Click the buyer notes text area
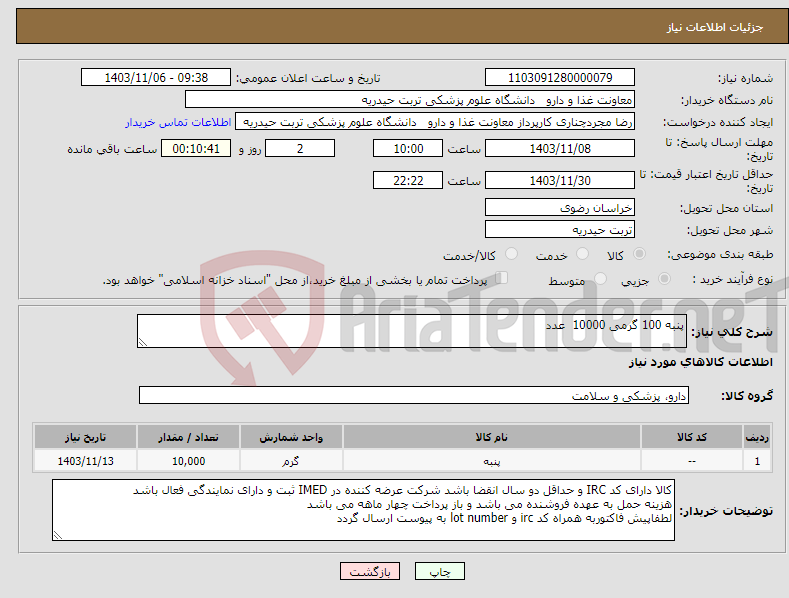Viewport: 789px width, 598px height. click(363, 510)
